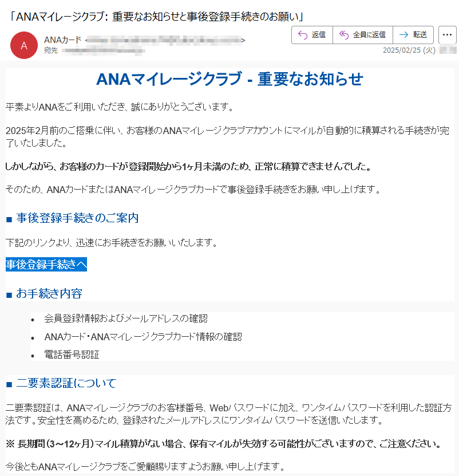
Task: Click the bullet item 電話番号認証
Action: [x=72, y=354]
